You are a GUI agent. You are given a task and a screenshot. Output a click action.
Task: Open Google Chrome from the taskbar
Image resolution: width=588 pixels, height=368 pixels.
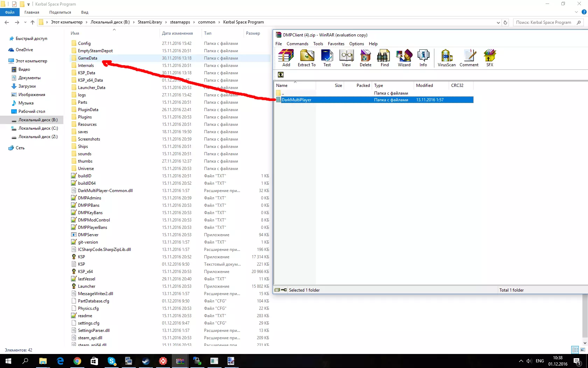(77, 361)
